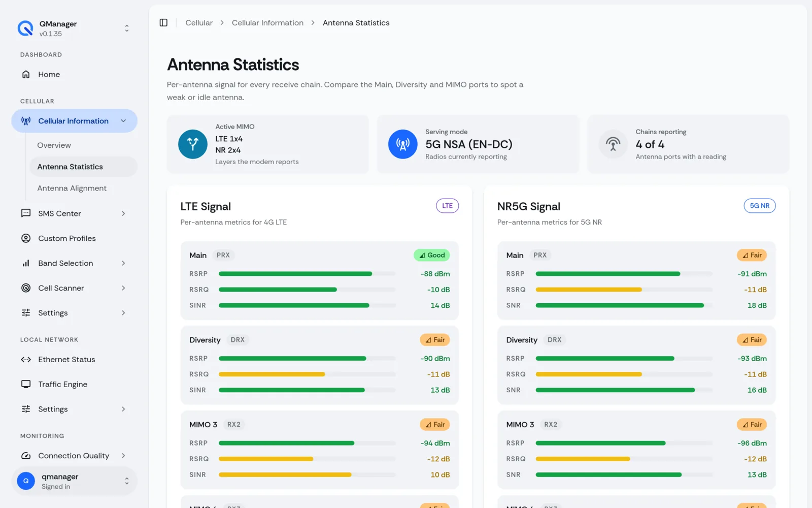Click the '-96 dBm' NR5G MIMO 3 value
Viewport: 812px width, 508px height.
752,443
